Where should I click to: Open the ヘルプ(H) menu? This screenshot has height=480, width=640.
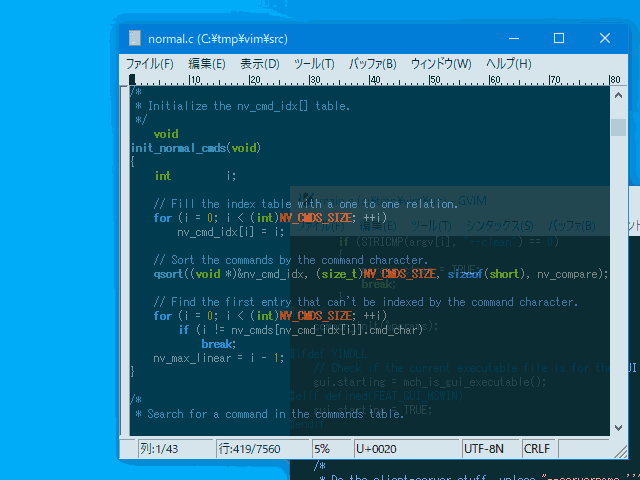508,64
